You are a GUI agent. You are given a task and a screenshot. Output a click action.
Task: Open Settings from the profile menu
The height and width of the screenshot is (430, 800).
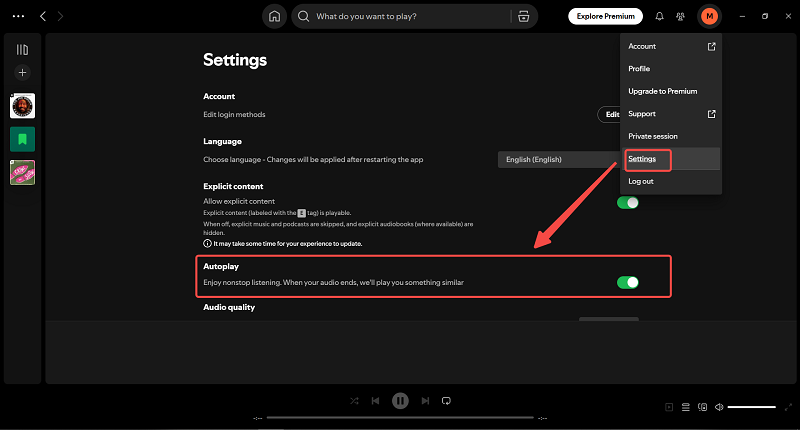(x=670, y=159)
